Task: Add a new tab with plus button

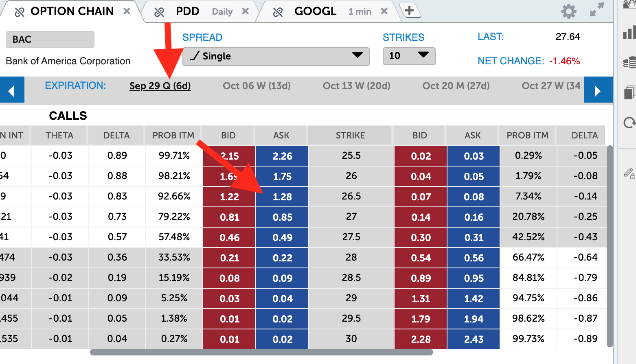Action: click(x=410, y=11)
